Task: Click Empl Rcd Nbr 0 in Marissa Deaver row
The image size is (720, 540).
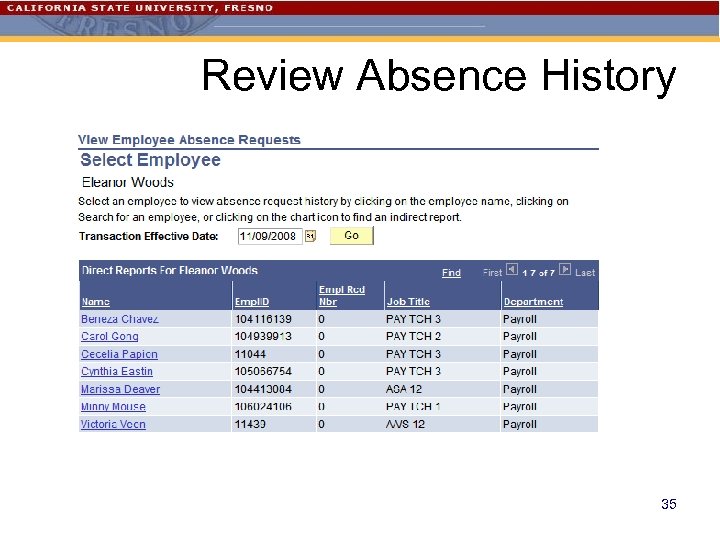Action: pyautogui.click(x=321, y=389)
